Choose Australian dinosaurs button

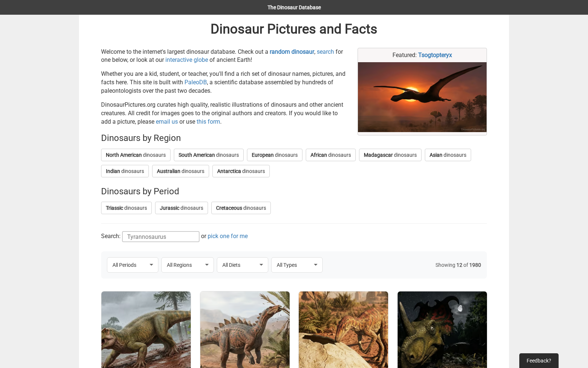click(180, 171)
